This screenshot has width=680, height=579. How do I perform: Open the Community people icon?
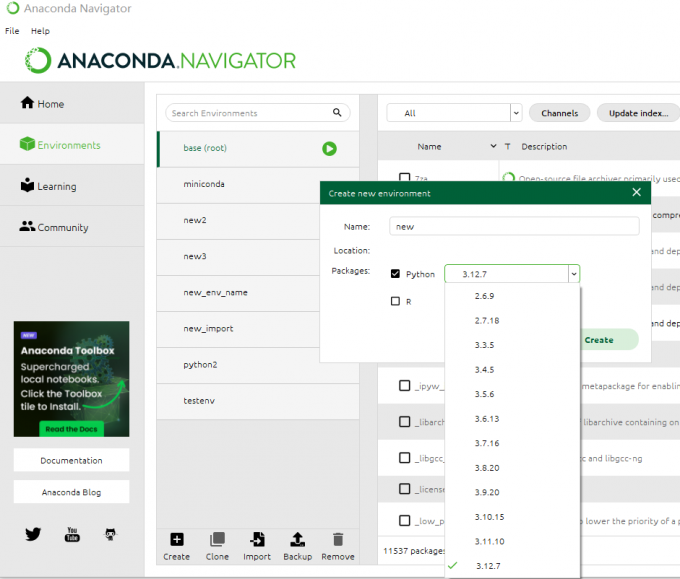27,226
